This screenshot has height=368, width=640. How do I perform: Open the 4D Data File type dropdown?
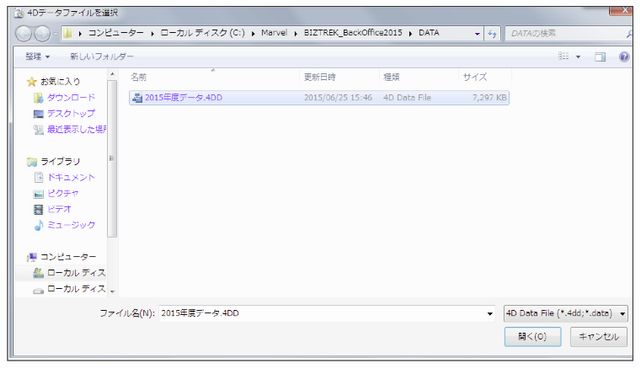click(566, 313)
